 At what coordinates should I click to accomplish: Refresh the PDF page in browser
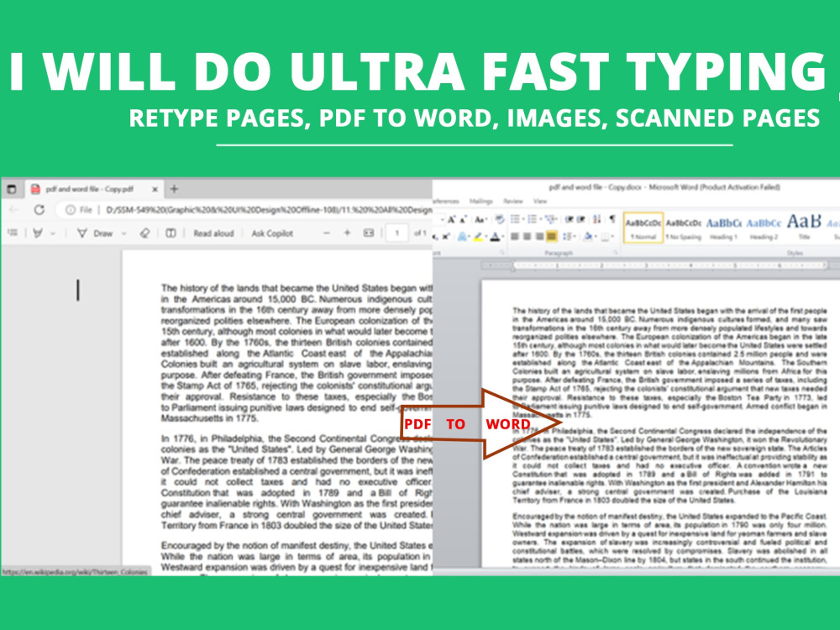39,209
